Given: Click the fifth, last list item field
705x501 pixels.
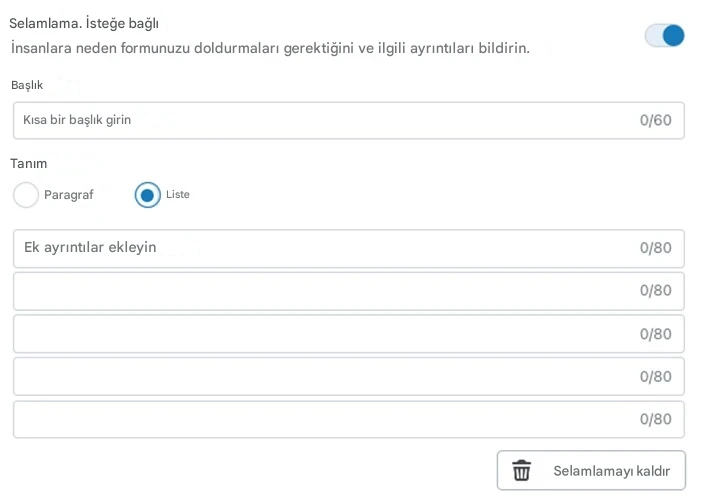Looking at the screenshot, I should 320,420.
